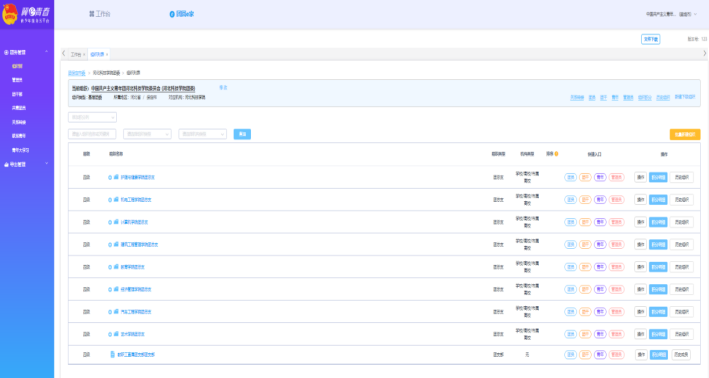The image size is (709, 378).
Task: Click the blue search button beside filters
Action: 242,134
